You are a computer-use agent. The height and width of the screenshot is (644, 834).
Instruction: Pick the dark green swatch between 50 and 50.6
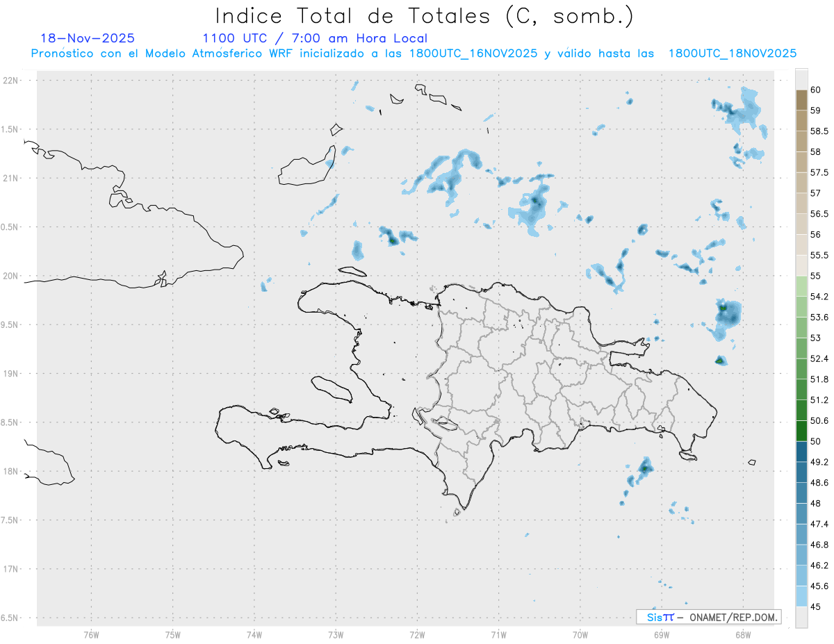click(801, 431)
